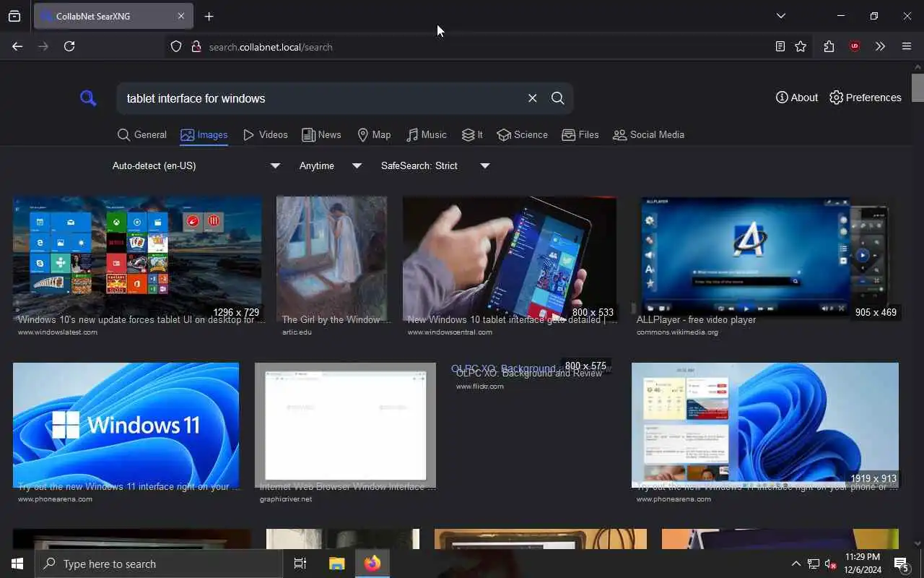The image size is (924, 578).
Task: Show more tools chevron overflow
Action: tap(880, 46)
